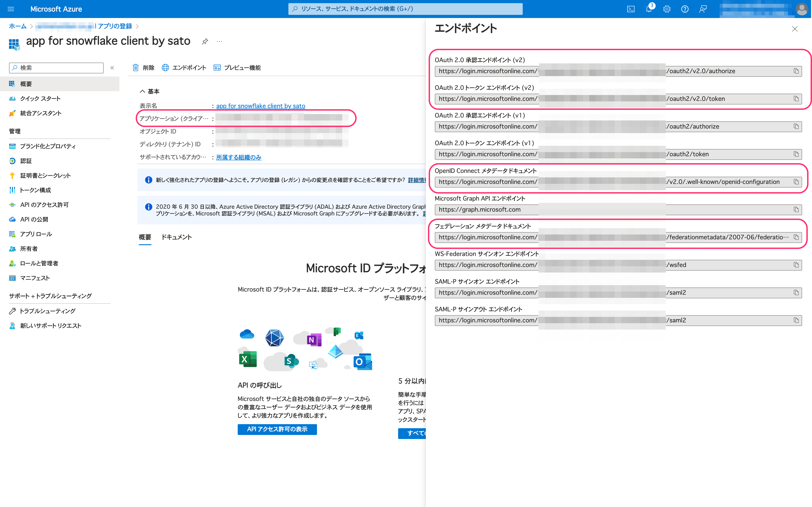
Task: Switch to the ドキュメント tab
Action: point(176,237)
